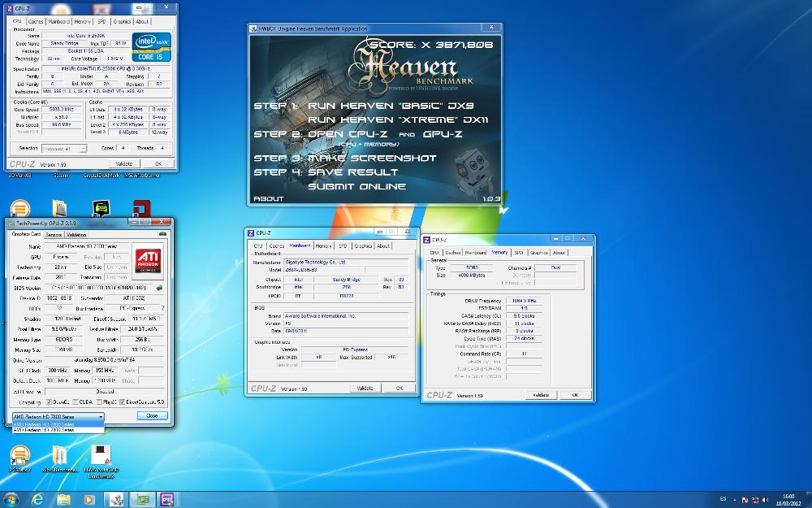812x508 pixels.
Task: Click the bus interface question mark in GPU-Z
Action: [163, 308]
